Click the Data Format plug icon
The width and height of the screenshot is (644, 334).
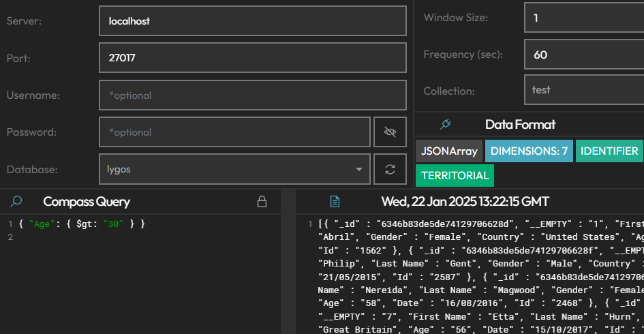(x=446, y=124)
